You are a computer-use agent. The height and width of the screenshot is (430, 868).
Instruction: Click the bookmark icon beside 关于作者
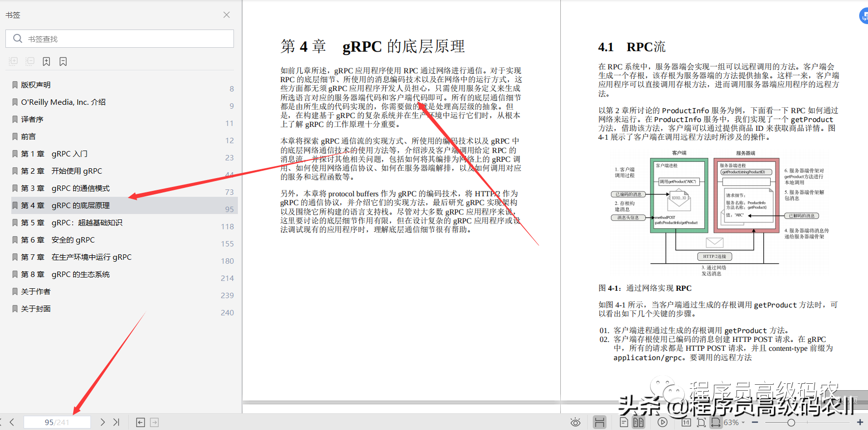[15, 291]
